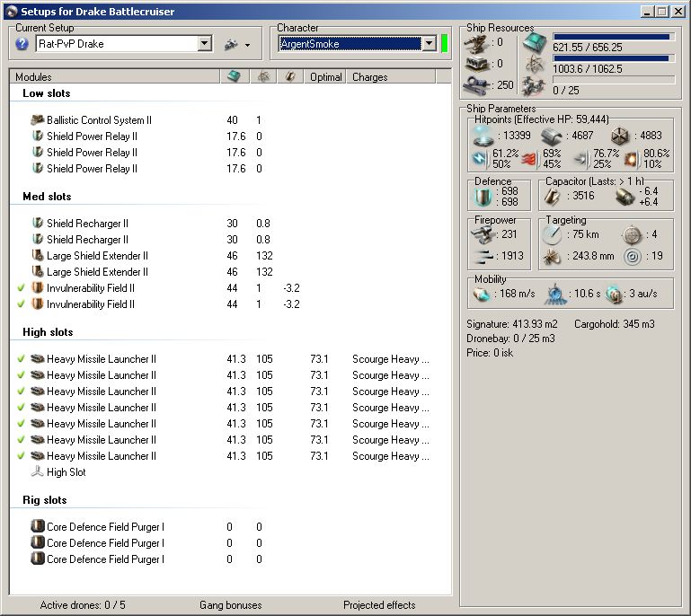Open the Character dropdown arrow
The height and width of the screenshot is (616, 691).
[429, 44]
